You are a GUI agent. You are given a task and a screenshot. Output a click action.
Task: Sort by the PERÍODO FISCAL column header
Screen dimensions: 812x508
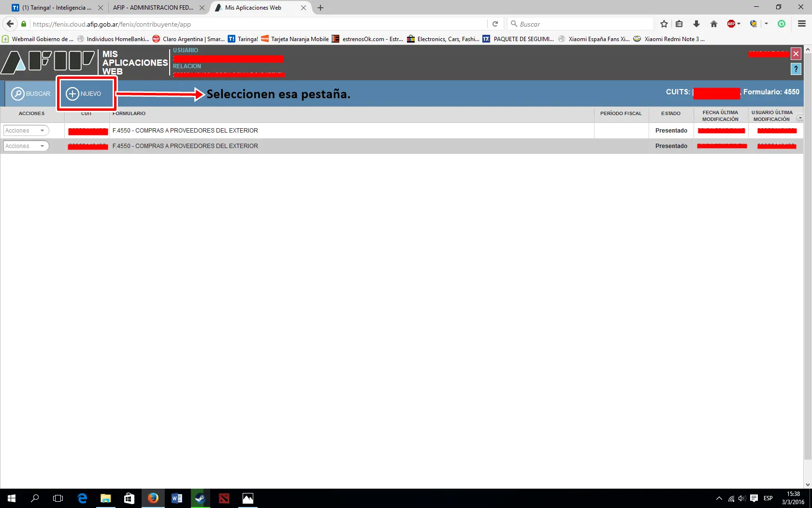click(621, 114)
